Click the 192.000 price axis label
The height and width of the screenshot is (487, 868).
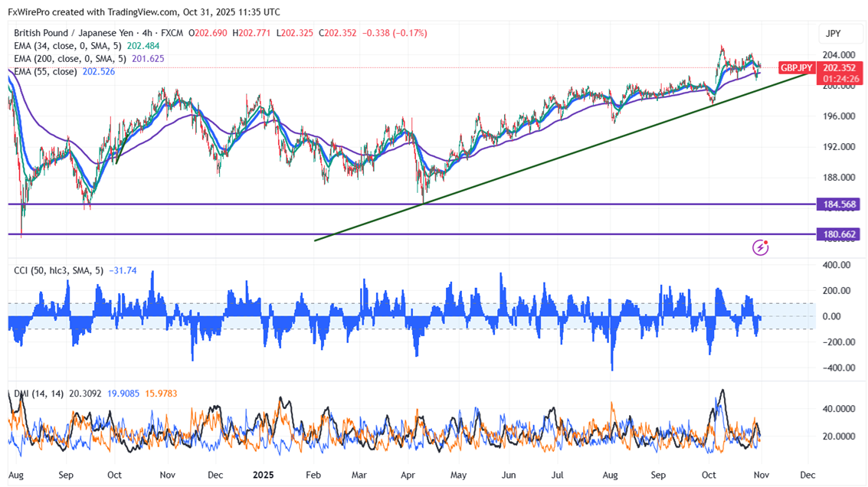839,147
